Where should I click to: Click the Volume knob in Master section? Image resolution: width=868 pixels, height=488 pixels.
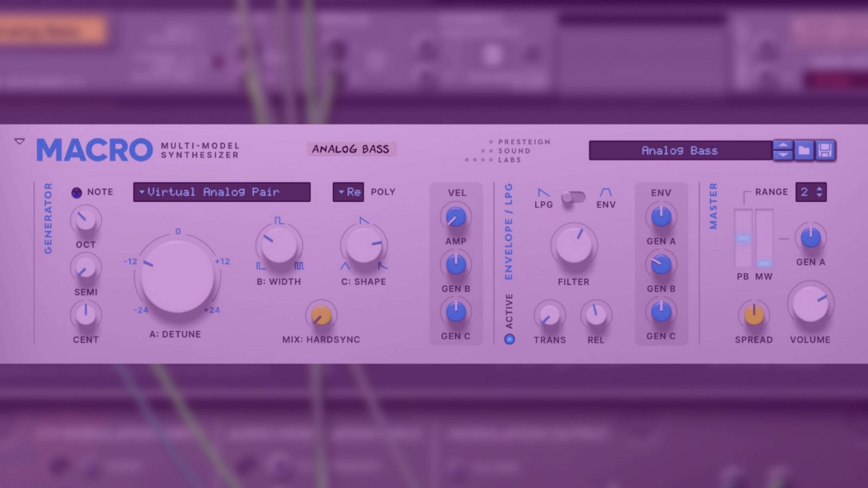click(x=810, y=304)
